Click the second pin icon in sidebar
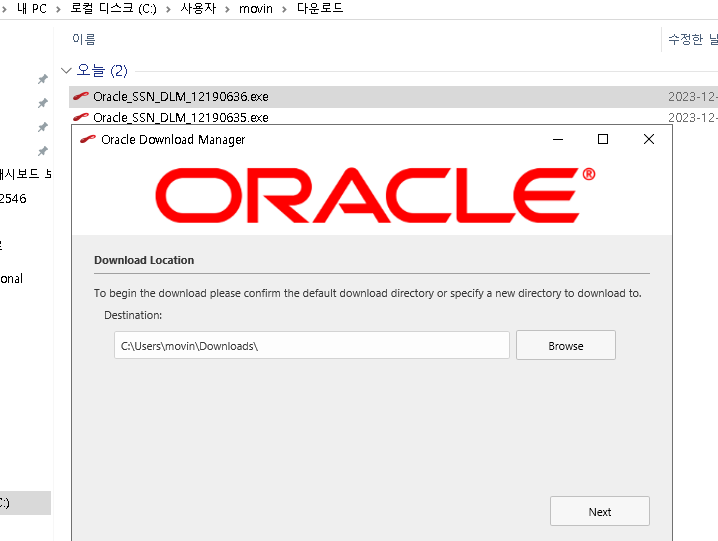 click(x=43, y=103)
